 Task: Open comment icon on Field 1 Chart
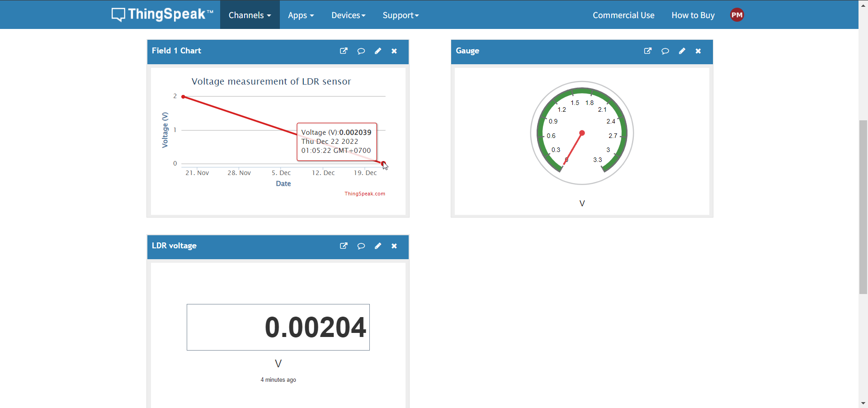pos(361,51)
